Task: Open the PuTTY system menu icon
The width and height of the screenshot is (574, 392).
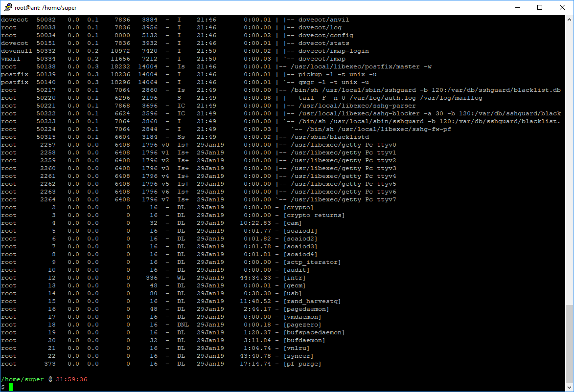Action: [7, 7]
